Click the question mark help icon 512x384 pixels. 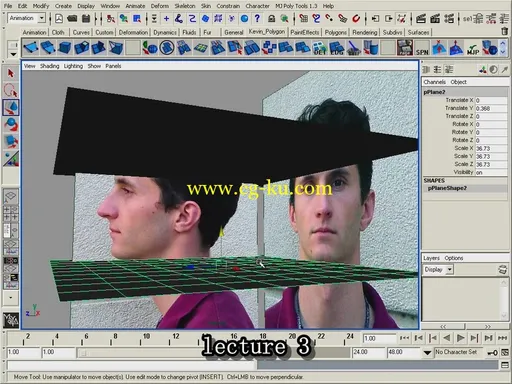coord(257,18)
